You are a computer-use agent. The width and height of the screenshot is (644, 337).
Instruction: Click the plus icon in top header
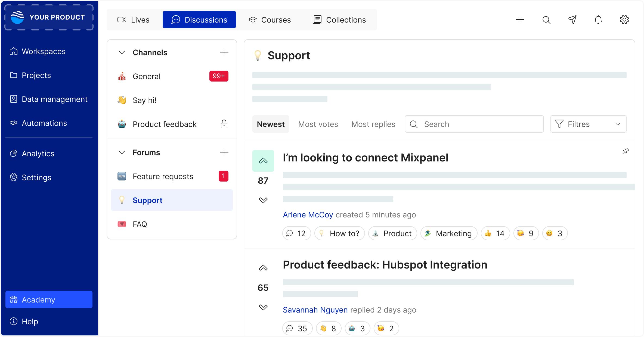pyautogui.click(x=520, y=20)
